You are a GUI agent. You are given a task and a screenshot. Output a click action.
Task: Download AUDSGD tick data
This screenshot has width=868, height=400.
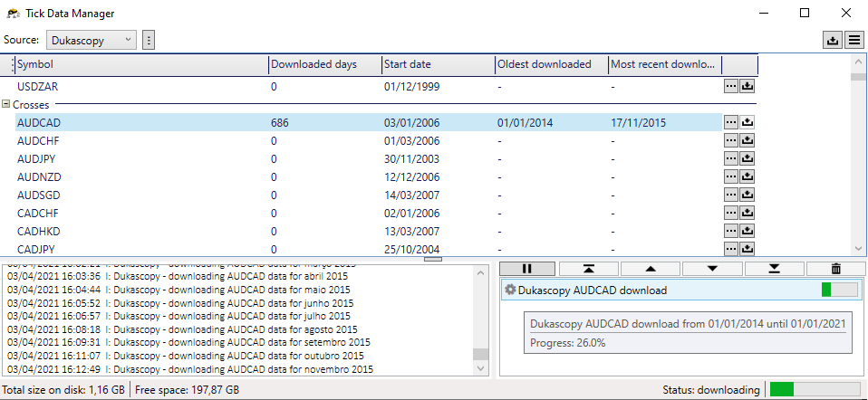[x=747, y=195]
